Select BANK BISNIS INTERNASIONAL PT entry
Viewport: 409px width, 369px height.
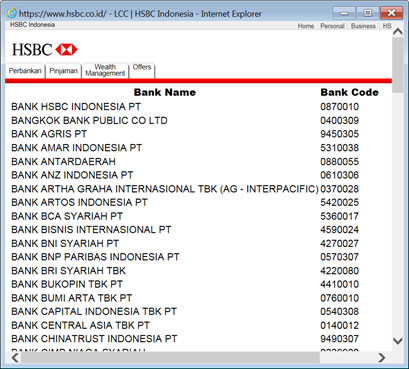click(91, 230)
